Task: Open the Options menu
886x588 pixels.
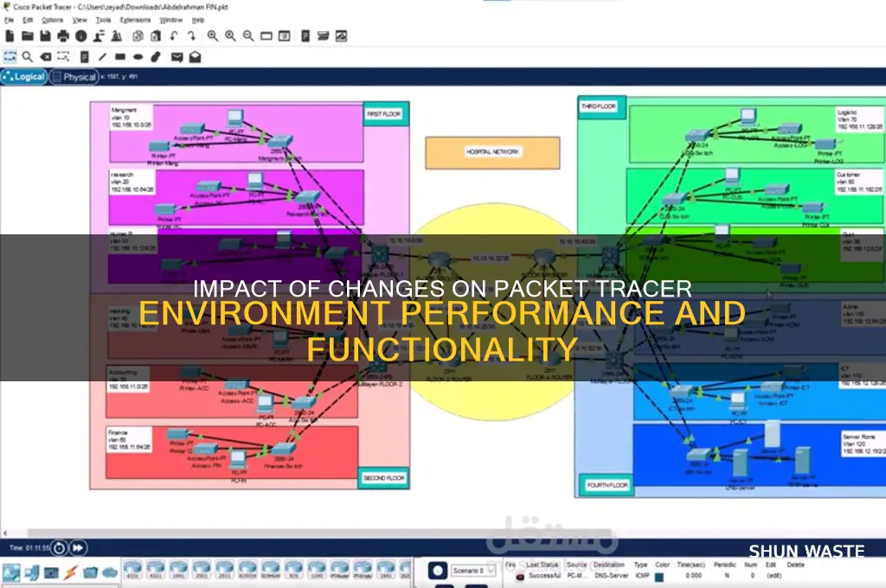Action: click(52, 20)
